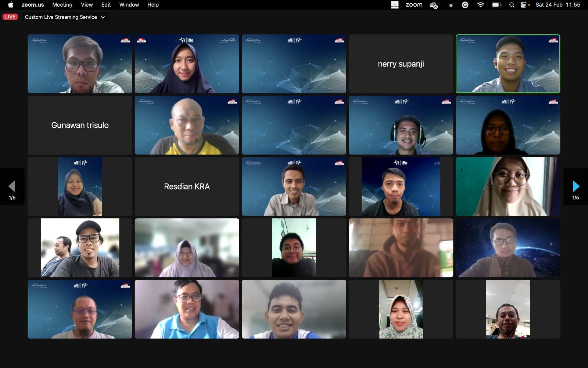This screenshot has width=588, height=368.
Task: Click the Grammarly icon in menu bar
Action: [x=465, y=5]
